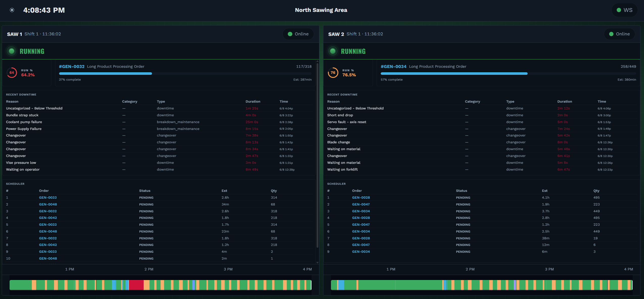
Task: Click the scroll-up arrow in the Saw 1 panel
Action: 317,61
